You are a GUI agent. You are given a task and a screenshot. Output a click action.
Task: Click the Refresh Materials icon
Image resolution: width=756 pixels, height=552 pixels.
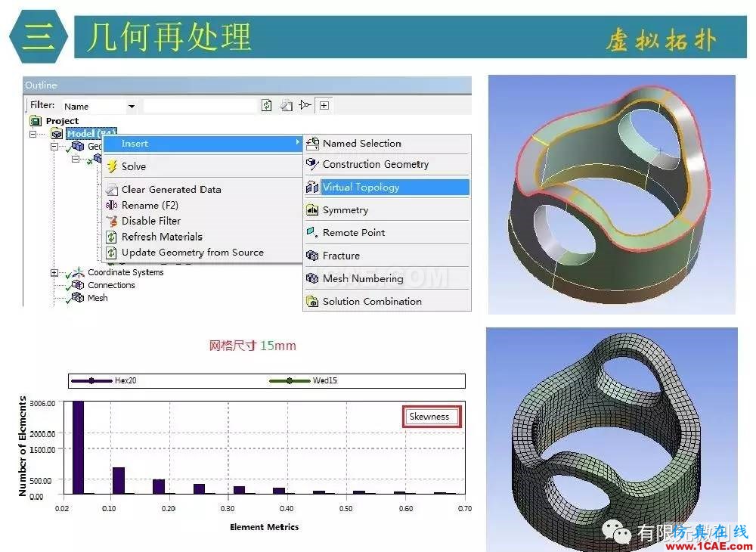111,237
